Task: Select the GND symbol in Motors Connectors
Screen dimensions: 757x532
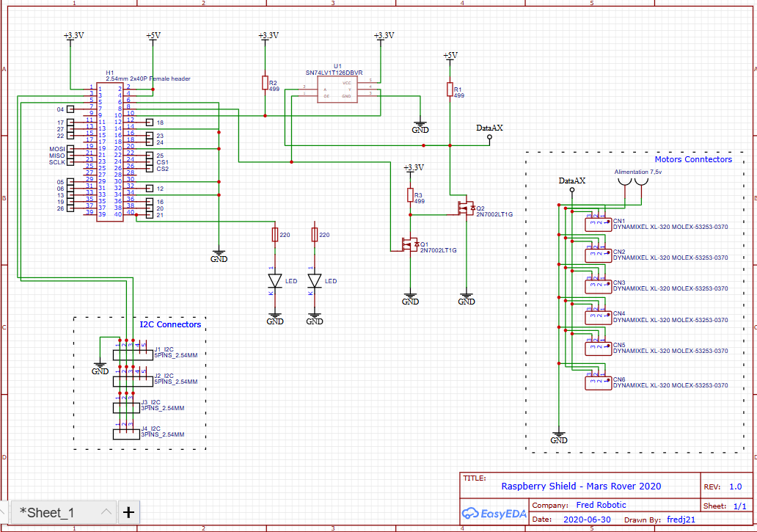Action: point(559,437)
